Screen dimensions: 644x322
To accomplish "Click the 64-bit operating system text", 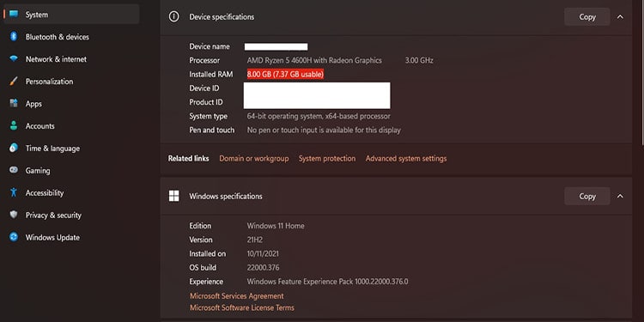I will 319,116.
